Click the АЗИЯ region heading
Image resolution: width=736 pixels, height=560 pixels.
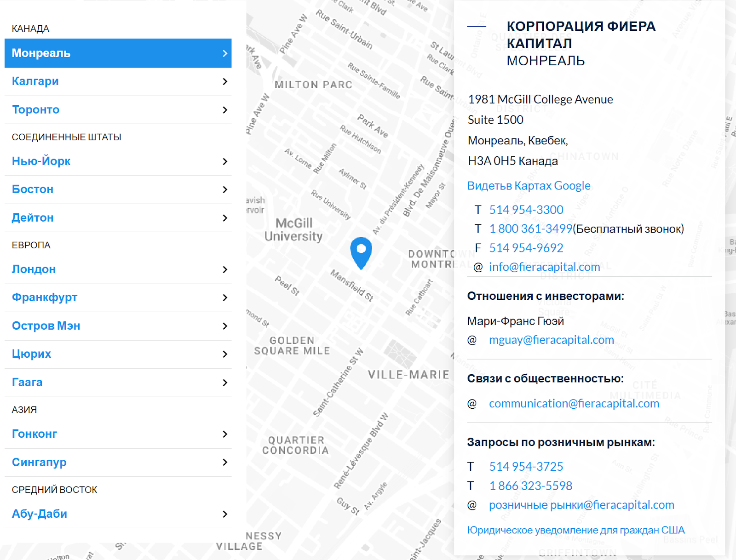click(x=24, y=410)
